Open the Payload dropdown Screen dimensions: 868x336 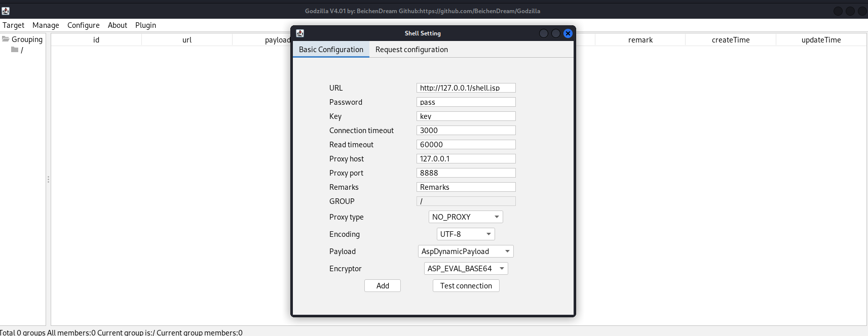[466, 251]
